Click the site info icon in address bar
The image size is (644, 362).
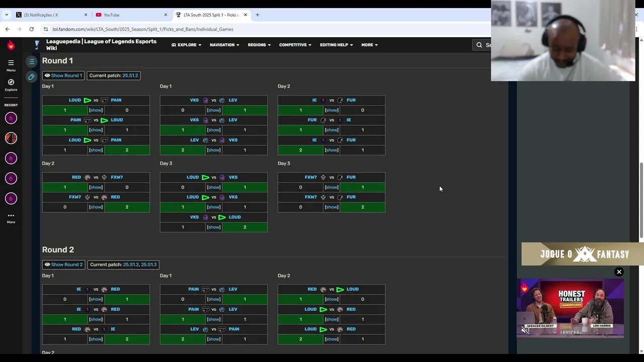click(46, 29)
